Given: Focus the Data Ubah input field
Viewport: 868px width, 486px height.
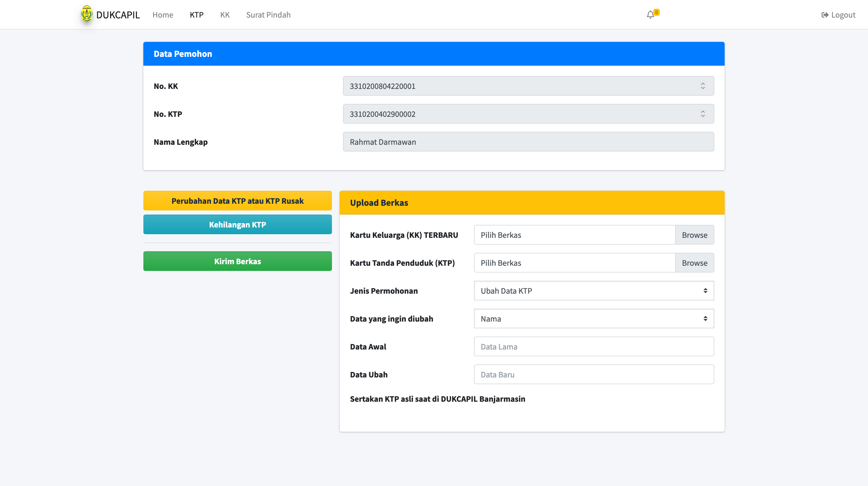Looking at the screenshot, I should coord(593,375).
